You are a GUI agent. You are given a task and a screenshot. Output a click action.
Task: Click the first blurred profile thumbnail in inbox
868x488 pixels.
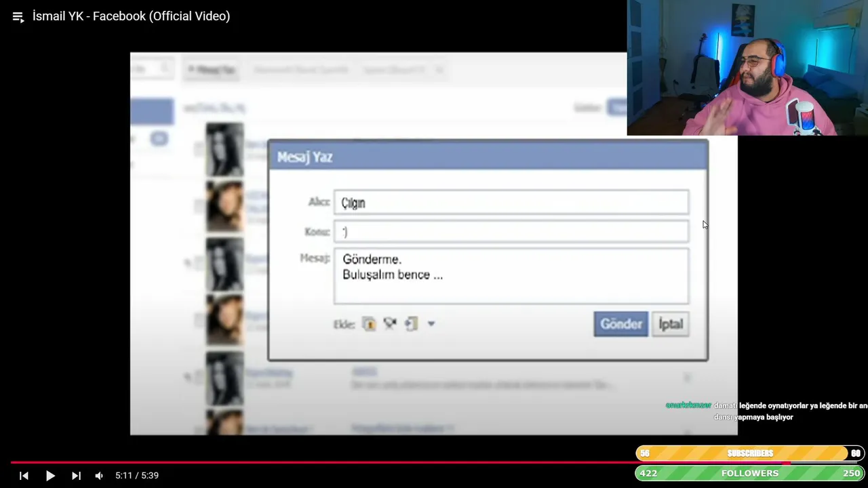[224, 149]
